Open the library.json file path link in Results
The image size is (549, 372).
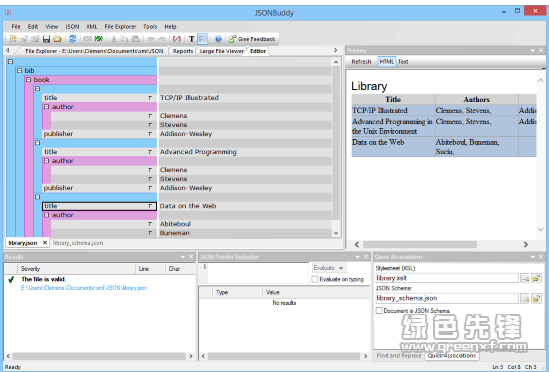pyautogui.click(x=84, y=288)
